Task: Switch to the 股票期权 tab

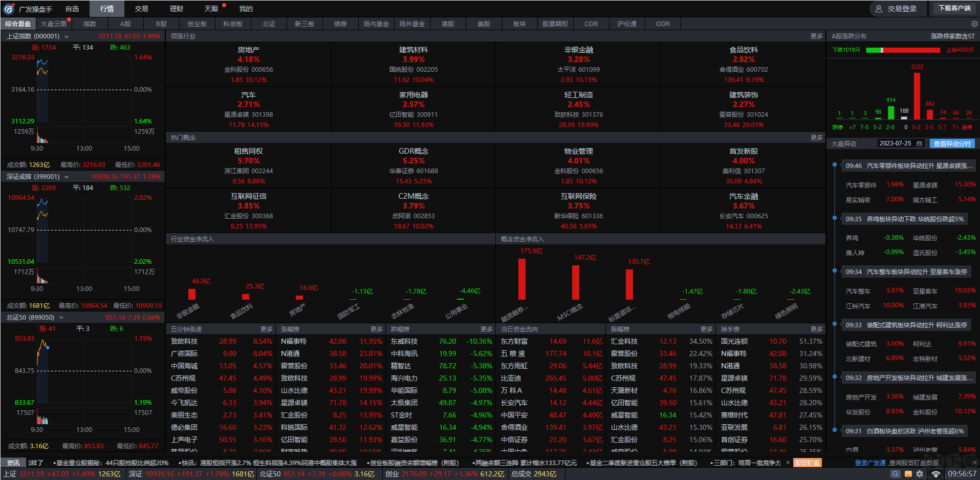Action: (555, 24)
